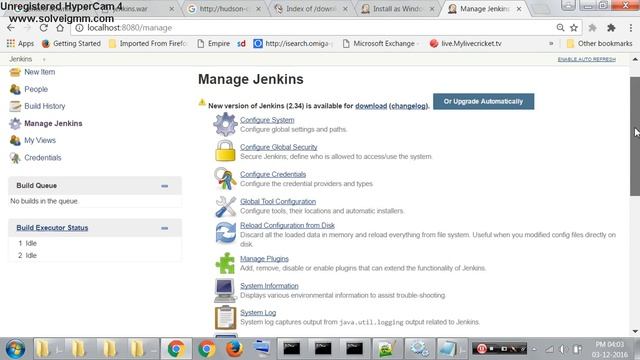Click the page vertical scrollbar thumb
Screen dimensions: 640x360
tap(635, 136)
